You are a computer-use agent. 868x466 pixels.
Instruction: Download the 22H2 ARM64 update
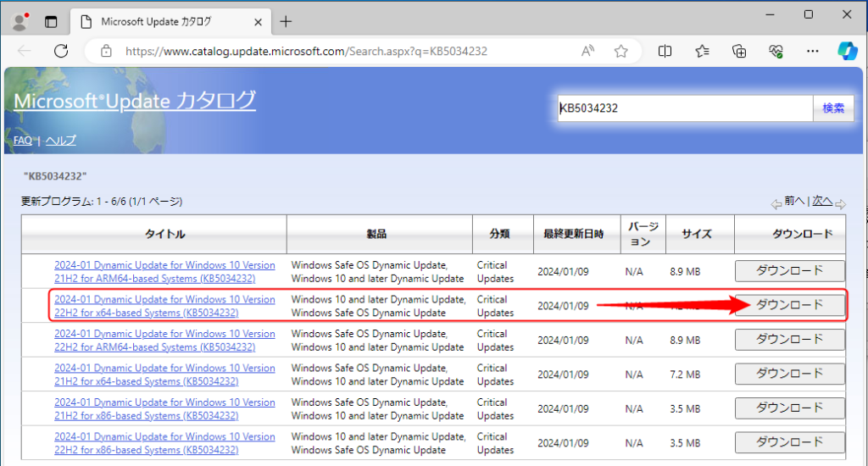(790, 340)
